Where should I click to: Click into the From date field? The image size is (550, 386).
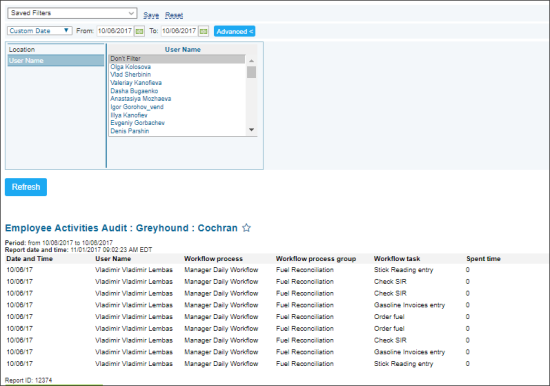point(115,31)
